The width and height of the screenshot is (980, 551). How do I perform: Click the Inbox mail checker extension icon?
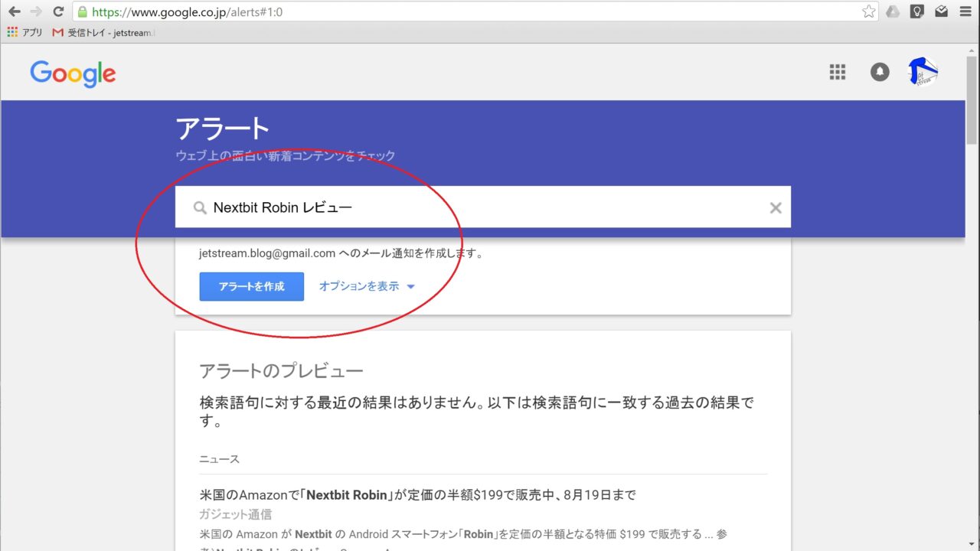coord(941,11)
